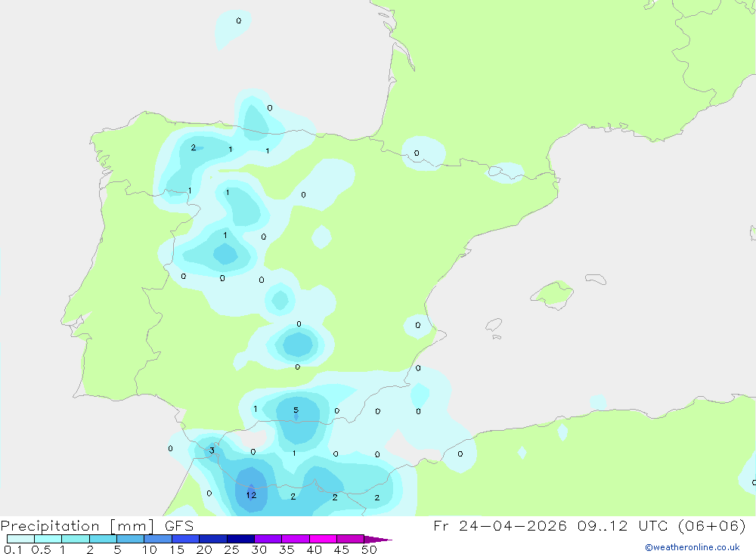Click the '15' legend scale label
This screenshot has height=554, width=756.
[x=176, y=549]
